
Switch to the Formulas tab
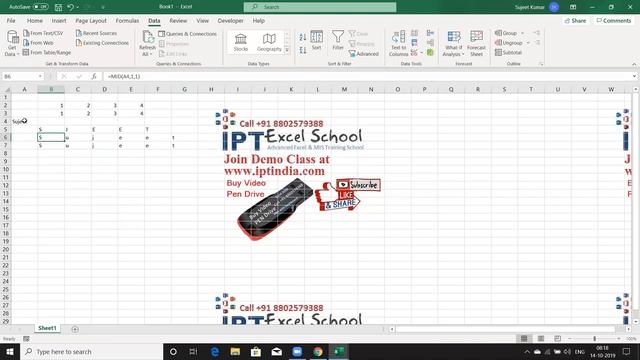127,20
